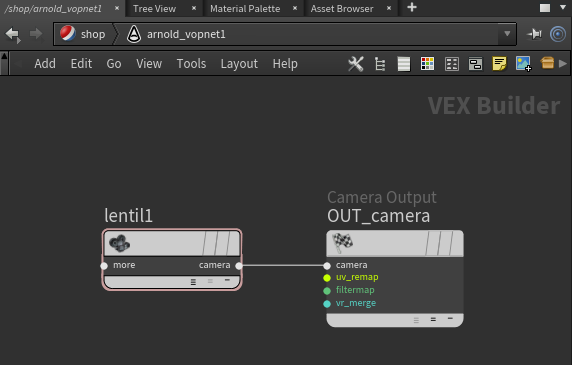
Task: Go back with the left arrow
Action: [13, 35]
